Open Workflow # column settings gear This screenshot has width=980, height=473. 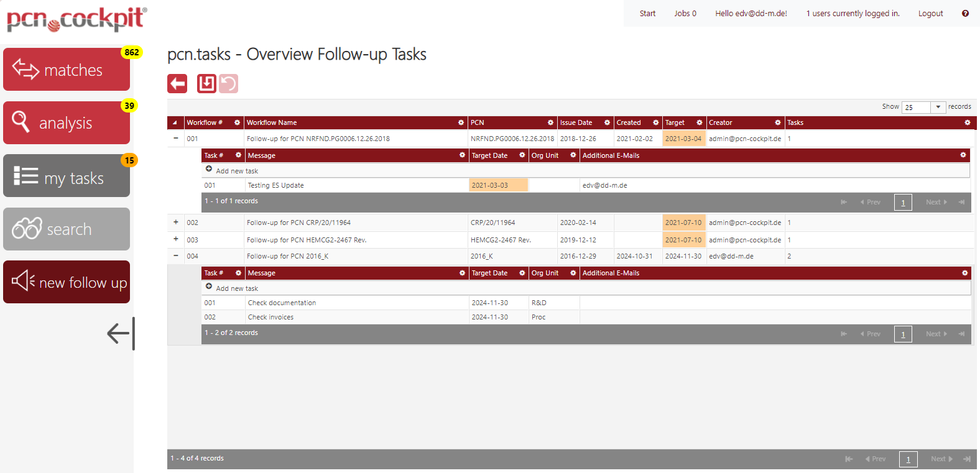click(x=237, y=122)
